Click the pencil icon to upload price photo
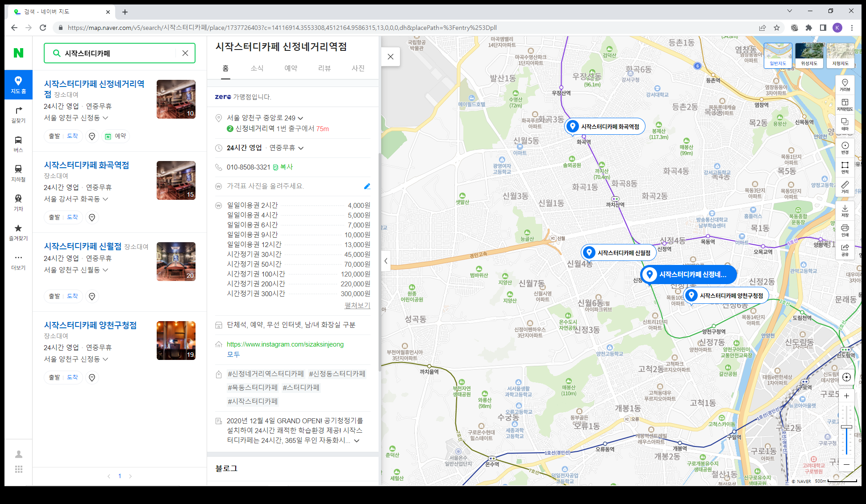 pos(367,186)
